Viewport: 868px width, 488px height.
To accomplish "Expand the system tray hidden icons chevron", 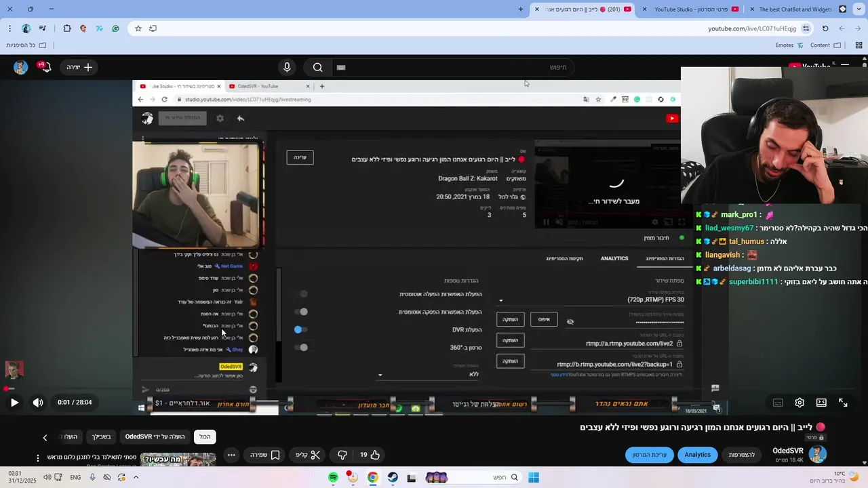I will click(x=136, y=477).
